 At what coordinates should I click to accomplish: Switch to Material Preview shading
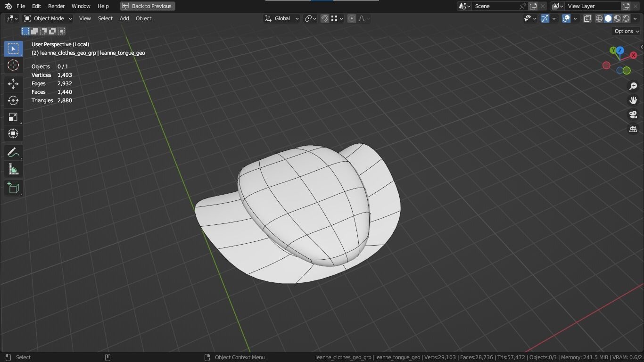coord(617,18)
